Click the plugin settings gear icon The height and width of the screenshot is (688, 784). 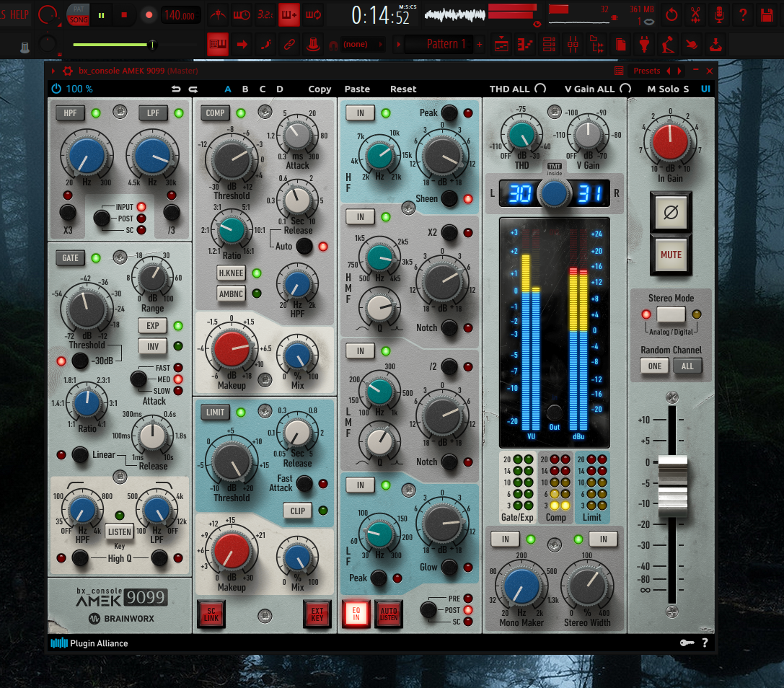tap(68, 71)
